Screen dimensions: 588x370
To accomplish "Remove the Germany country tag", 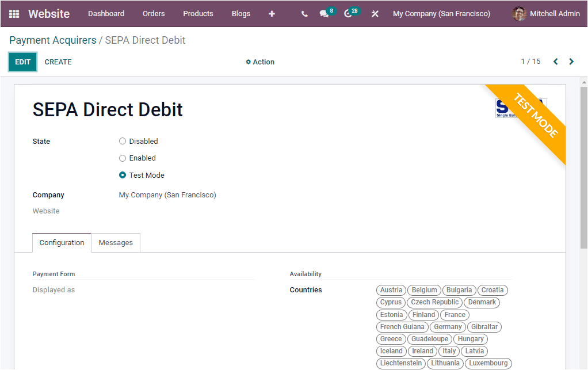I will pyautogui.click(x=448, y=326).
